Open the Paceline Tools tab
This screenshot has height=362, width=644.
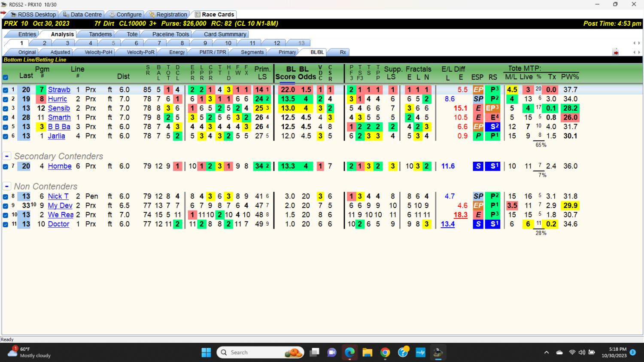pyautogui.click(x=170, y=34)
